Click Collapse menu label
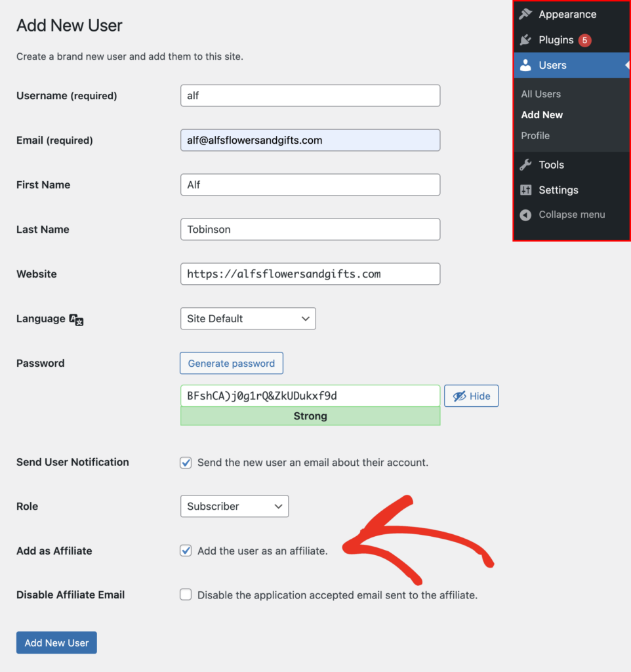The height and width of the screenshot is (672, 631). point(572,215)
